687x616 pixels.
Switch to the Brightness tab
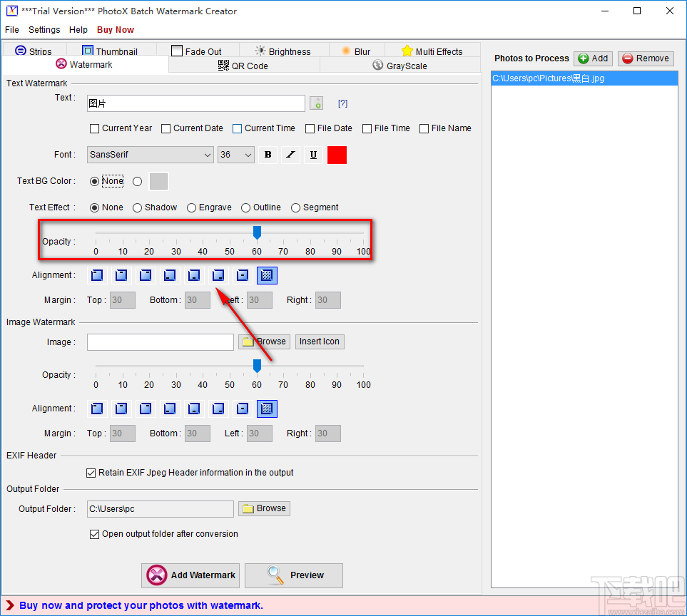tap(283, 51)
